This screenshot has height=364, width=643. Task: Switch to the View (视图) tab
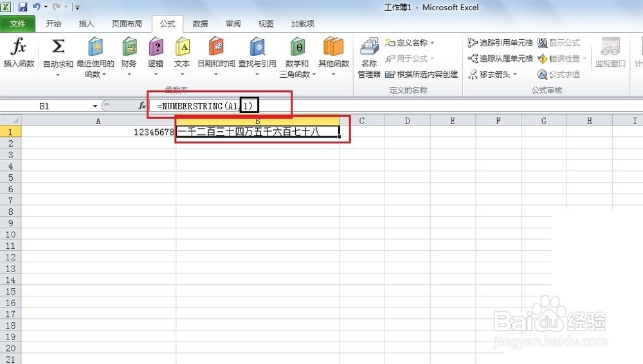click(x=266, y=24)
